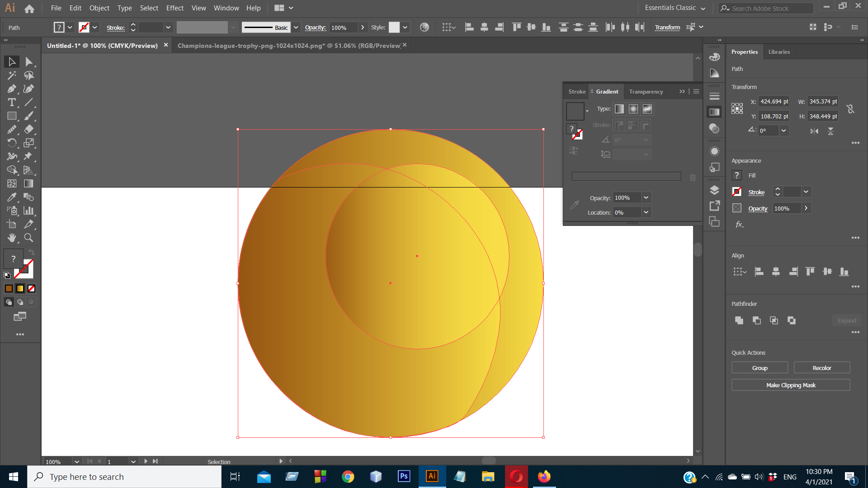Click the Group quick action button
868x488 pixels.
(x=759, y=368)
